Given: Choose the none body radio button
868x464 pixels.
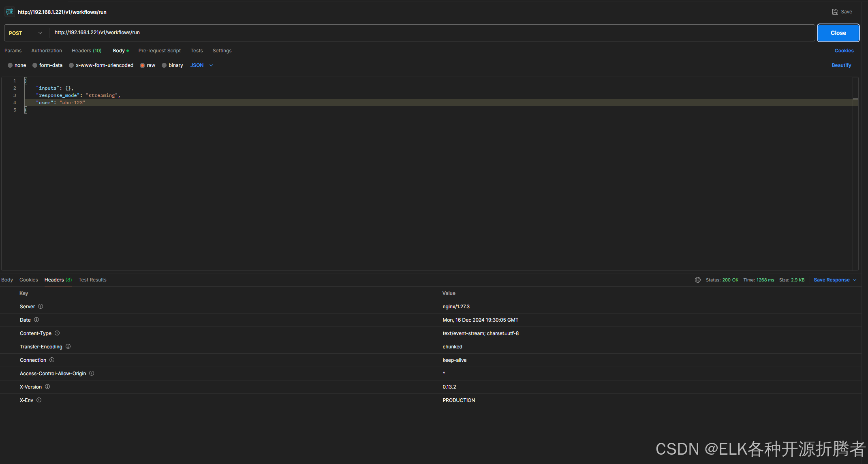Looking at the screenshot, I should [x=10, y=65].
